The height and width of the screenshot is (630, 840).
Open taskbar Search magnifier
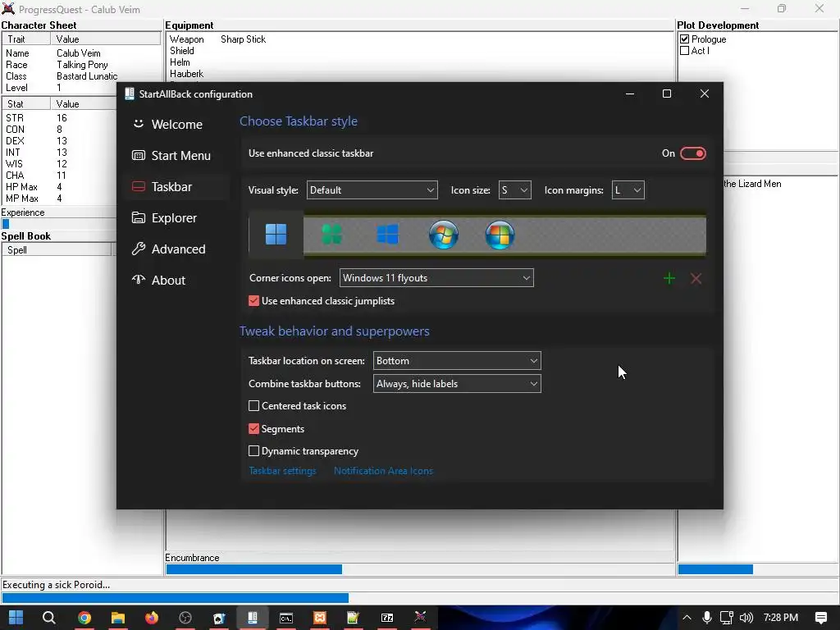(x=48, y=618)
